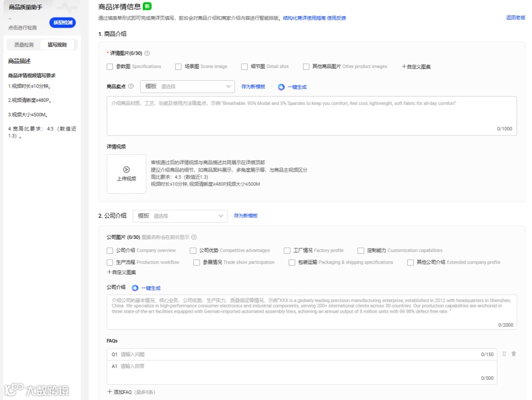This screenshot has width=532, height=400.
Task: Click 存为新模板 next to 商品卖点 template
Action: (253, 87)
